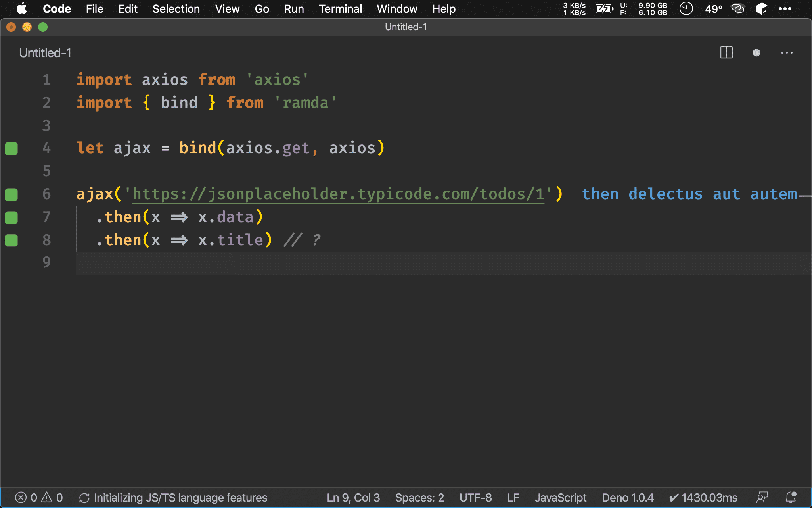The image size is (812, 508).
Task: Click line number 3 in the gutter
Action: pos(46,126)
